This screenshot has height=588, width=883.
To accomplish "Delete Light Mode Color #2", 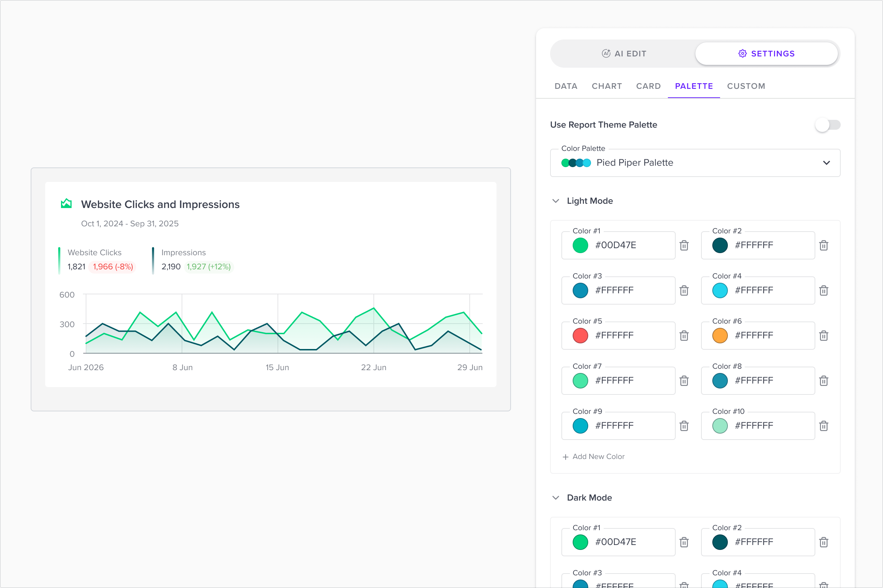I will tap(824, 245).
